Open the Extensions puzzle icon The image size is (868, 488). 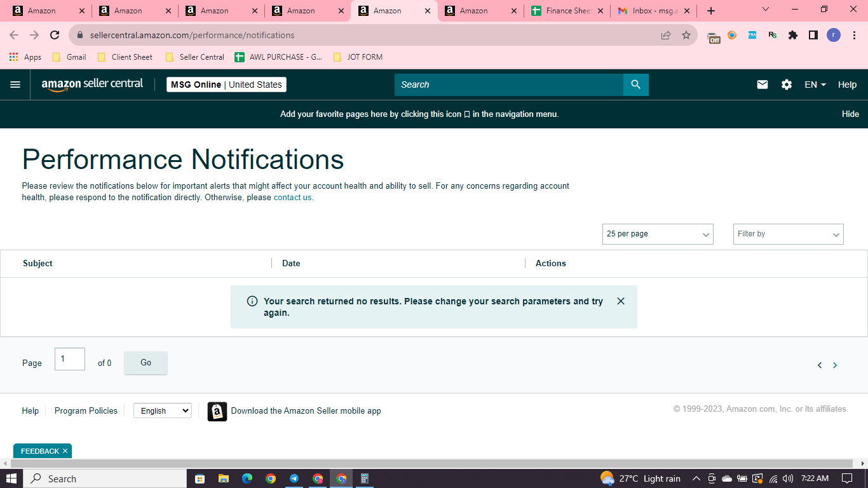coord(793,35)
